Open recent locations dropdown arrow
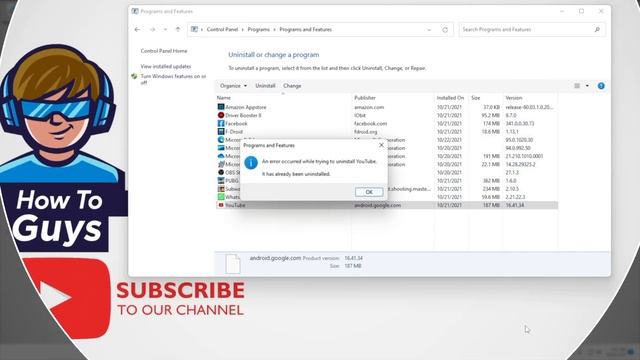Viewport: 640px width, 360px height. pyautogui.click(x=165, y=29)
